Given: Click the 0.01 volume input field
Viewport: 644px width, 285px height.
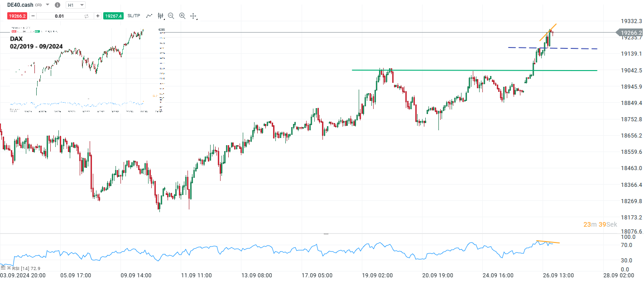Looking at the screenshot, I should click(61, 16).
